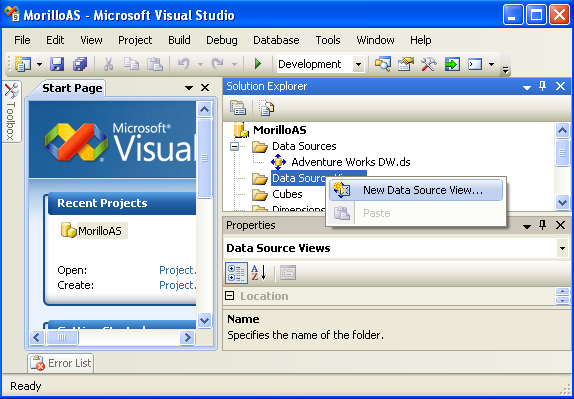Click the Copy toolbar icon
574x399 pixels.
click(131, 64)
